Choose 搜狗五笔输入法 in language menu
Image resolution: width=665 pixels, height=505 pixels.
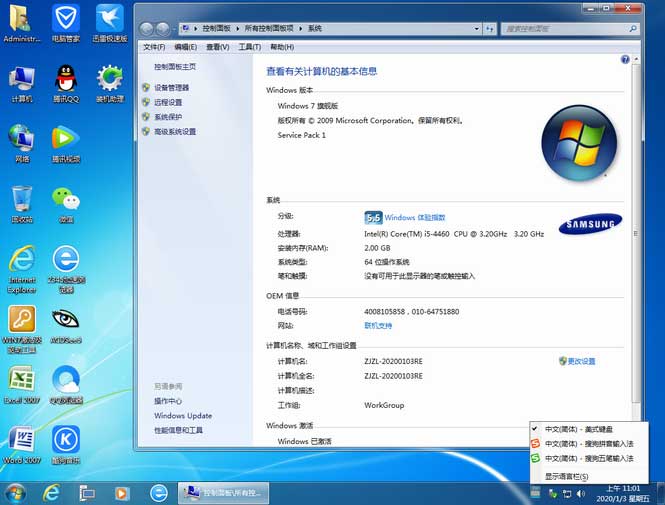(x=585, y=458)
